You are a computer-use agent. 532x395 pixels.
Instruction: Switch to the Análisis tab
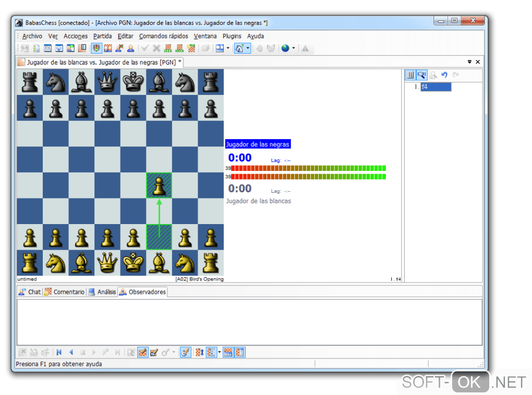(x=102, y=292)
